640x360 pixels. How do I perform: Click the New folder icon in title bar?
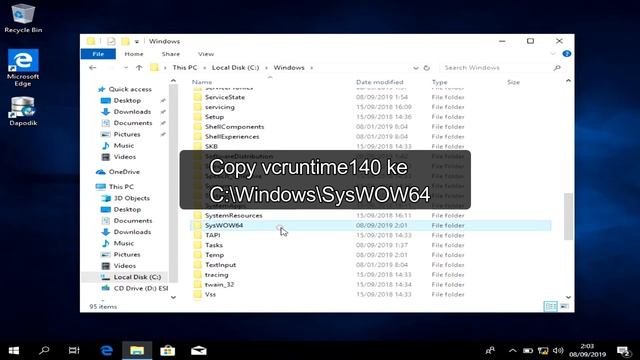coord(125,41)
